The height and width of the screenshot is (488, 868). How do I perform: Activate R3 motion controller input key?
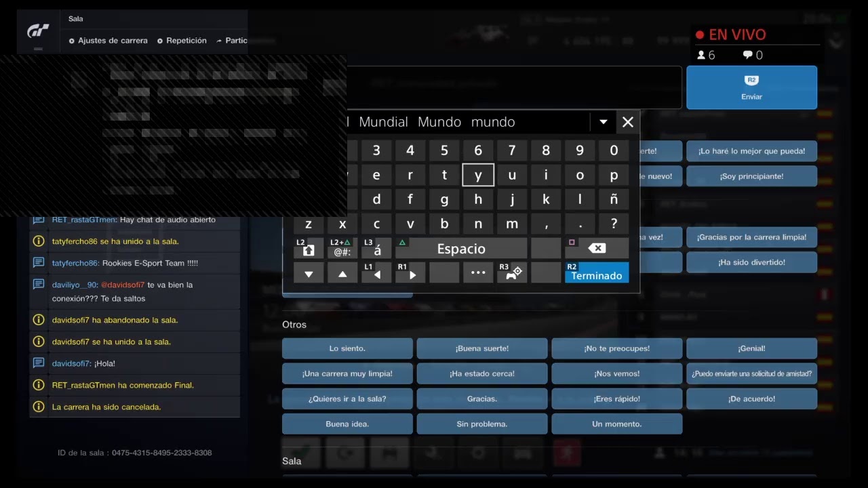click(x=512, y=272)
